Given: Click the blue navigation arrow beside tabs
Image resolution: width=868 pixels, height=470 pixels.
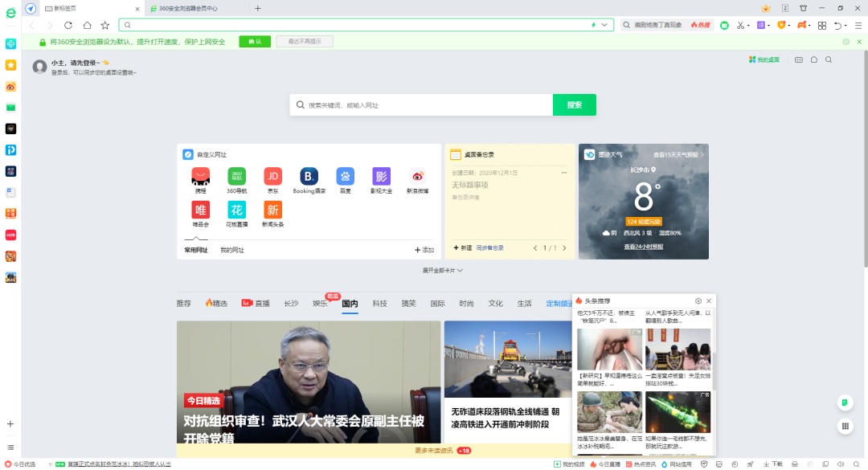Looking at the screenshot, I should (31, 8).
